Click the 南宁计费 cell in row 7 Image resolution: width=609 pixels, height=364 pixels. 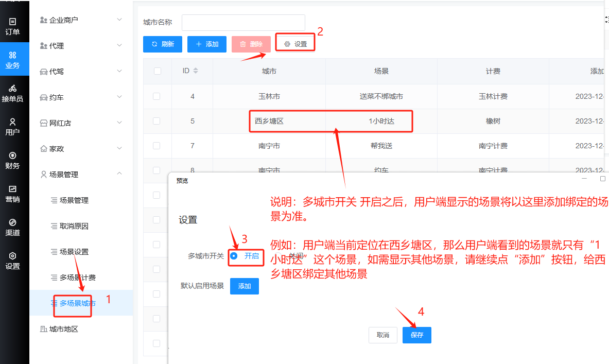point(493,146)
